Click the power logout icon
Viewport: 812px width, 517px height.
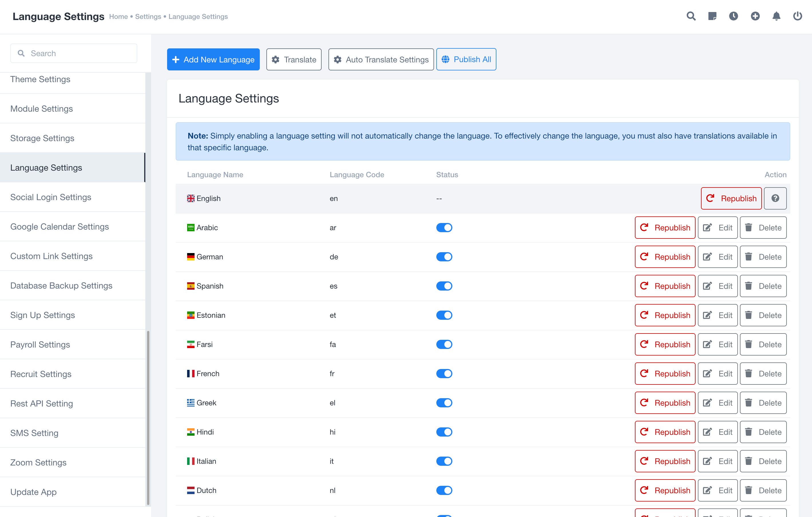(797, 16)
